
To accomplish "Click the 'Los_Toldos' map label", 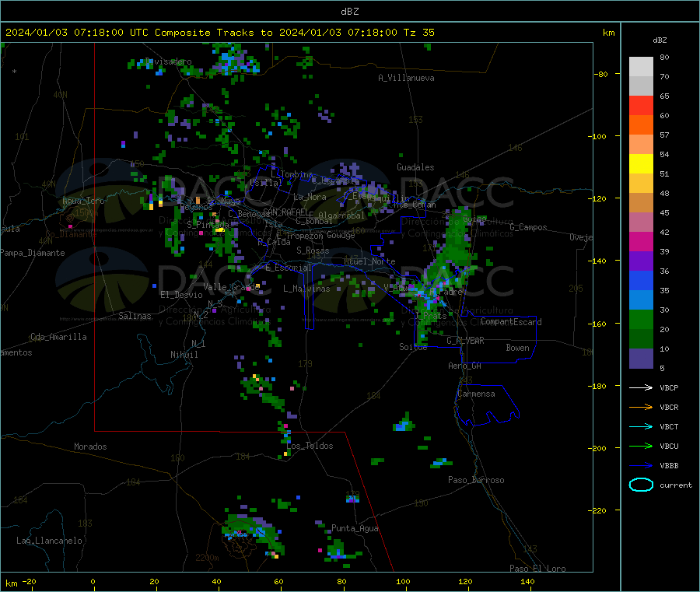I will point(310,446).
